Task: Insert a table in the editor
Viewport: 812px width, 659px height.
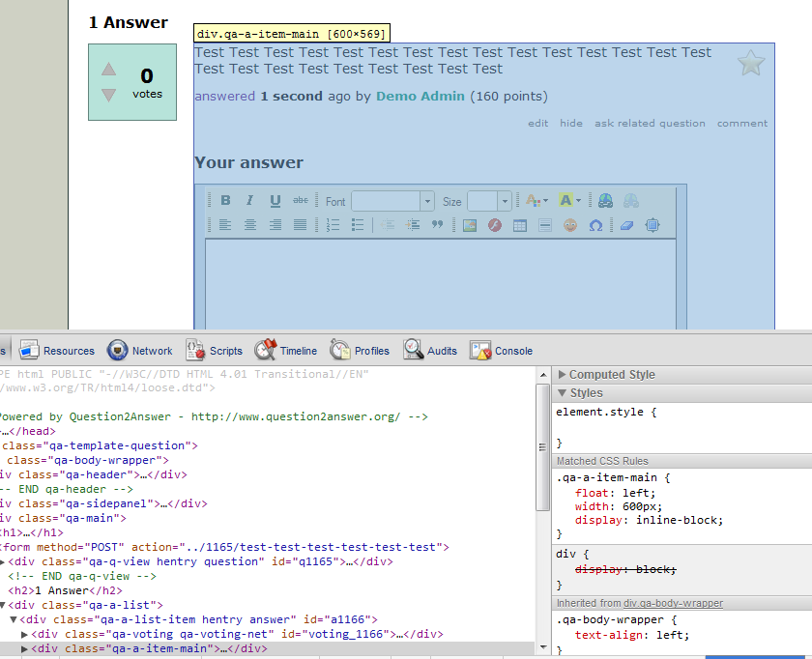Action: point(520,225)
